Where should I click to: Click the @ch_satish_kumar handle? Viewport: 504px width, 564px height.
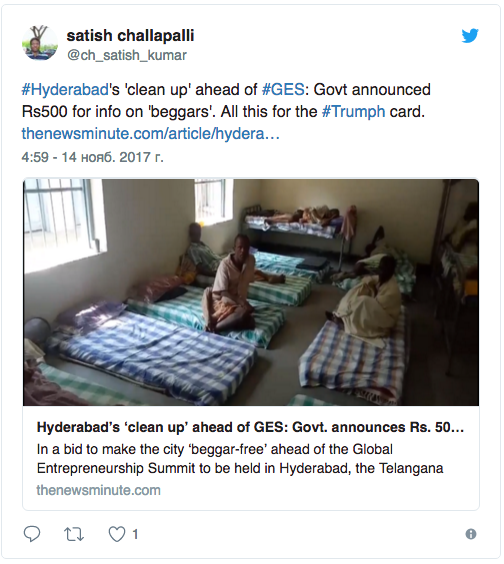click(x=127, y=55)
